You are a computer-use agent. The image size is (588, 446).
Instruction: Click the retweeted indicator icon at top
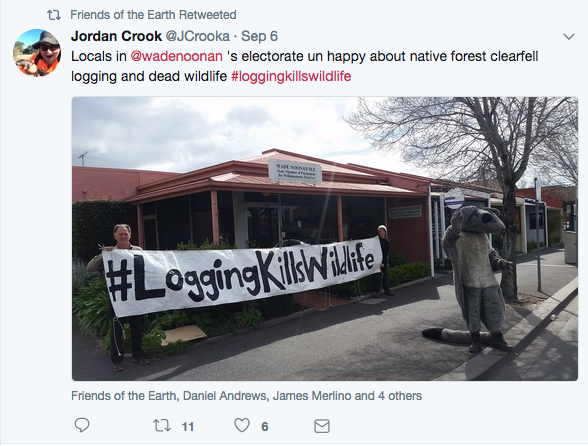pyautogui.click(x=54, y=15)
